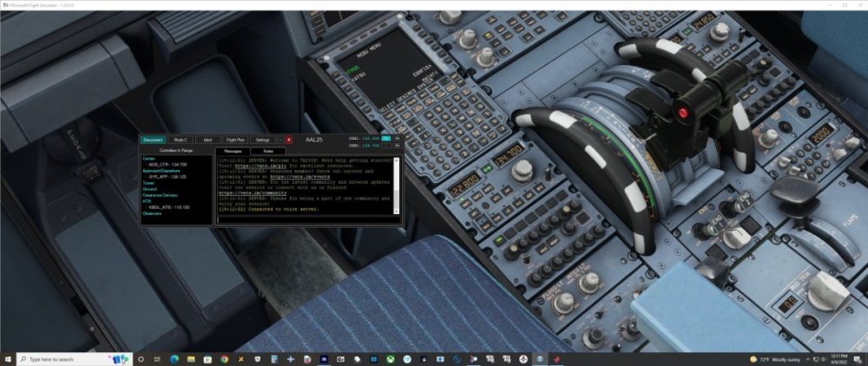Open vPilot Settings

[262, 140]
